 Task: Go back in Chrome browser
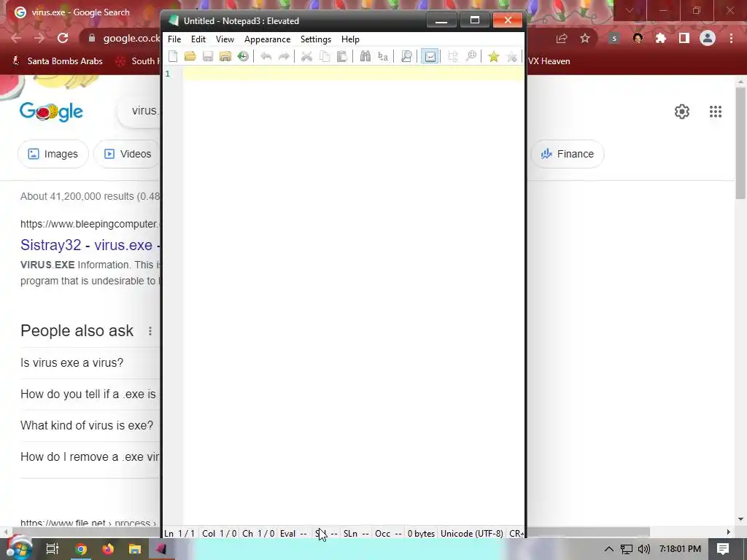click(16, 38)
